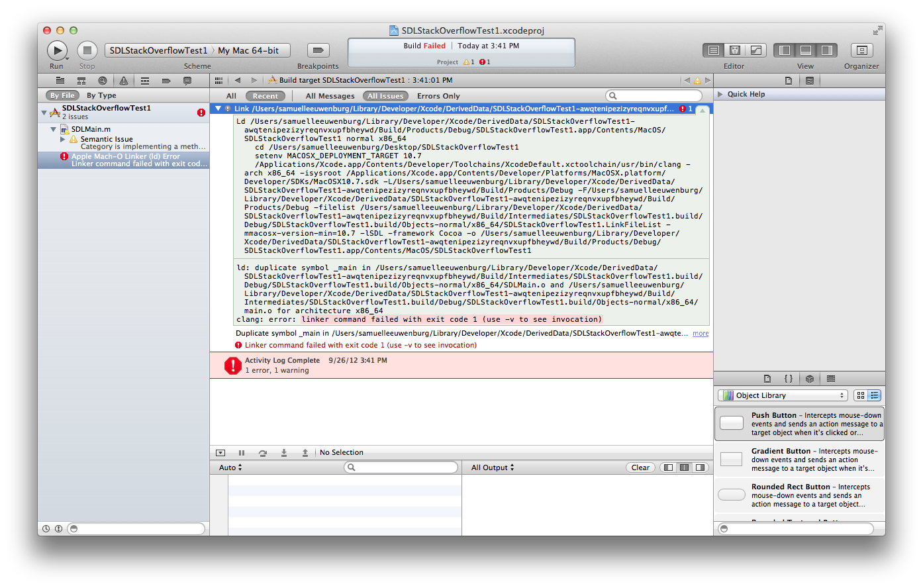Click the debugger Step Out icon
The width and height of the screenshot is (923, 588).
pos(305,453)
